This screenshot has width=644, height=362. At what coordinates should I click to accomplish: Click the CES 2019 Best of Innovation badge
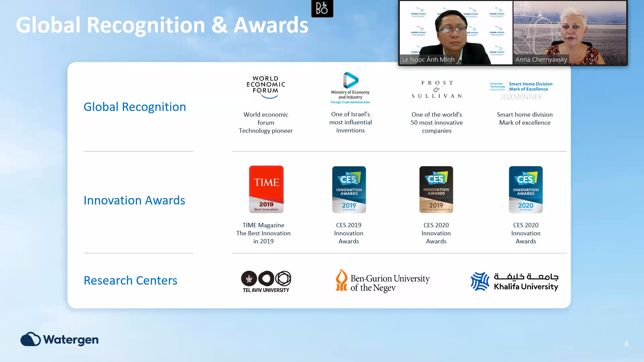[x=436, y=189]
